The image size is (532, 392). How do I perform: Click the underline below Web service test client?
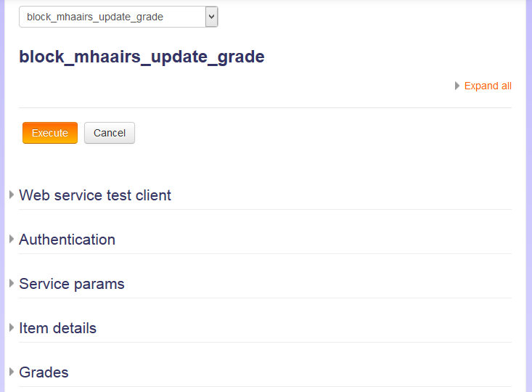pyautogui.click(x=265, y=209)
